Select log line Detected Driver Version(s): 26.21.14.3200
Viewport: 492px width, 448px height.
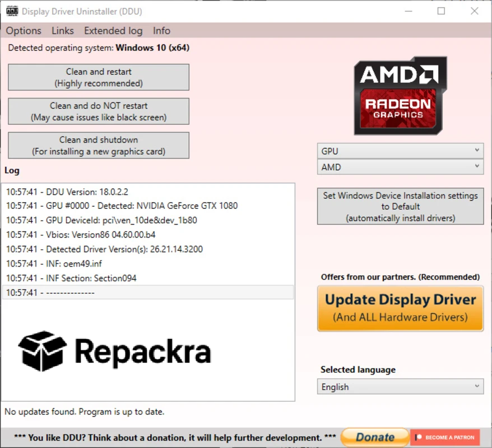pos(148,249)
